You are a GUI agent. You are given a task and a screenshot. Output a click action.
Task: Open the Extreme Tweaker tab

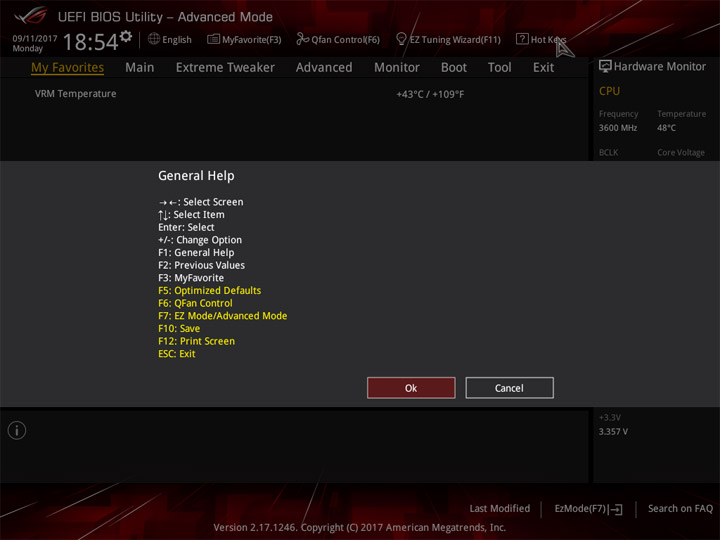coord(225,68)
